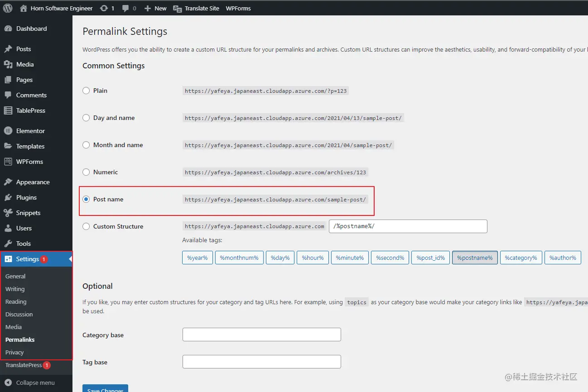Click the Horn Software Engineer site link

(x=62, y=9)
